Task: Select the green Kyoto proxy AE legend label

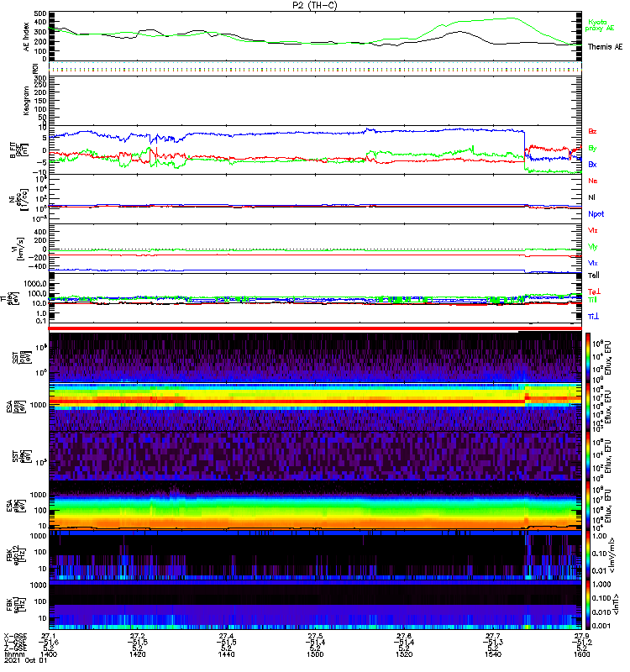Action: point(599,25)
